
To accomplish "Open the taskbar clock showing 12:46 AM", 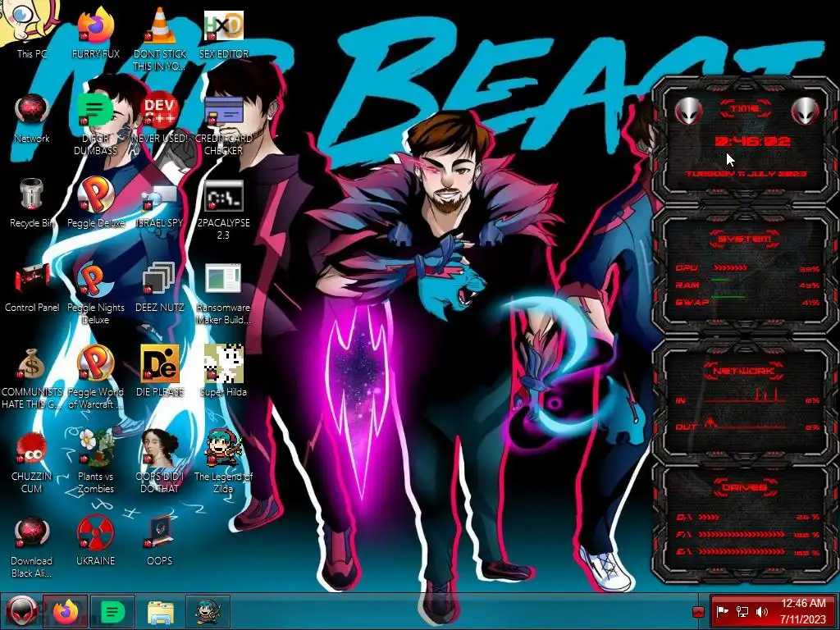I will coord(802,611).
